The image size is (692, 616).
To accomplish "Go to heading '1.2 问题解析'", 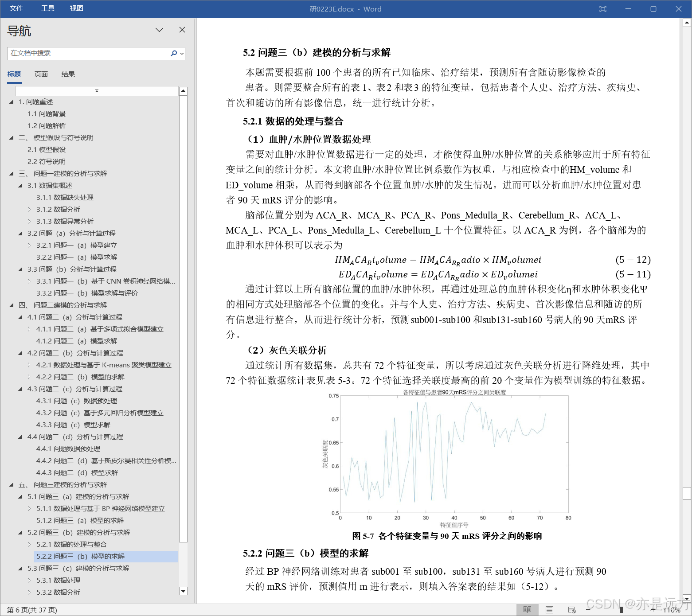I will point(47,126).
